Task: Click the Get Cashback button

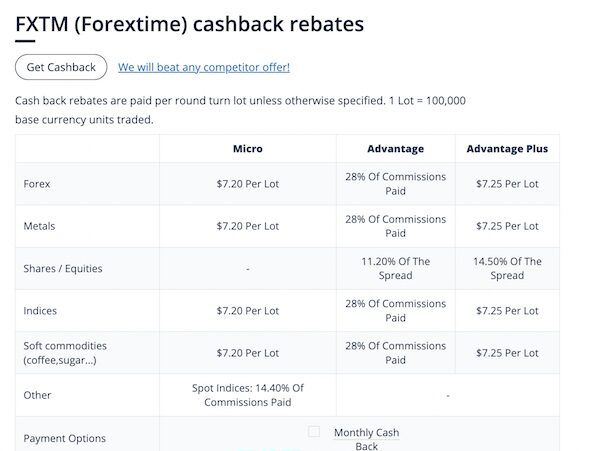Action: (x=61, y=67)
